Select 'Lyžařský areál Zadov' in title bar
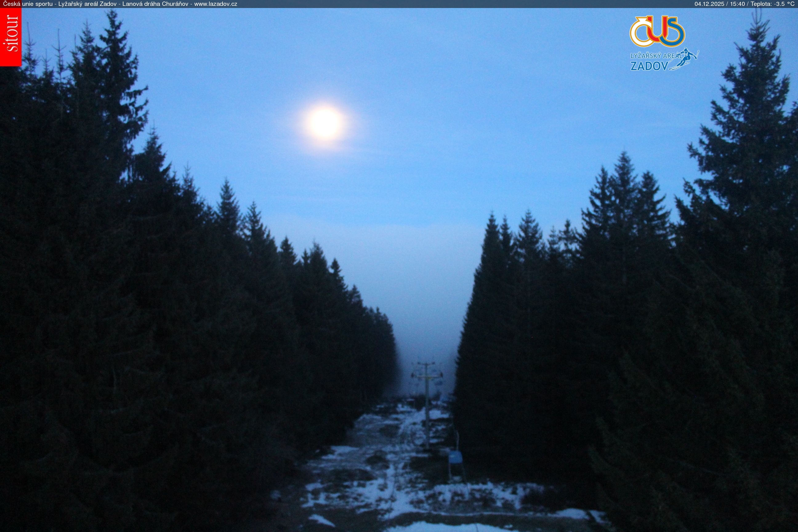This screenshot has height=532, width=798. click(x=87, y=4)
